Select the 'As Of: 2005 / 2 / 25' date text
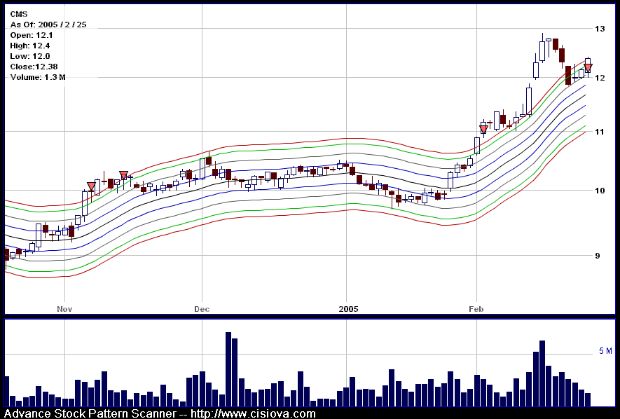The image size is (620, 419). pyautogui.click(x=48, y=25)
